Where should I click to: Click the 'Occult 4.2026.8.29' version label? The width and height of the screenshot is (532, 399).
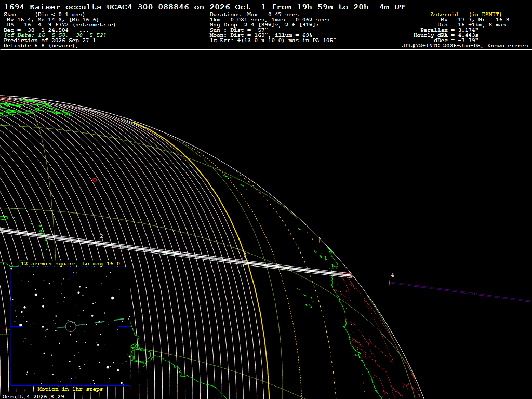(x=33, y=396)
